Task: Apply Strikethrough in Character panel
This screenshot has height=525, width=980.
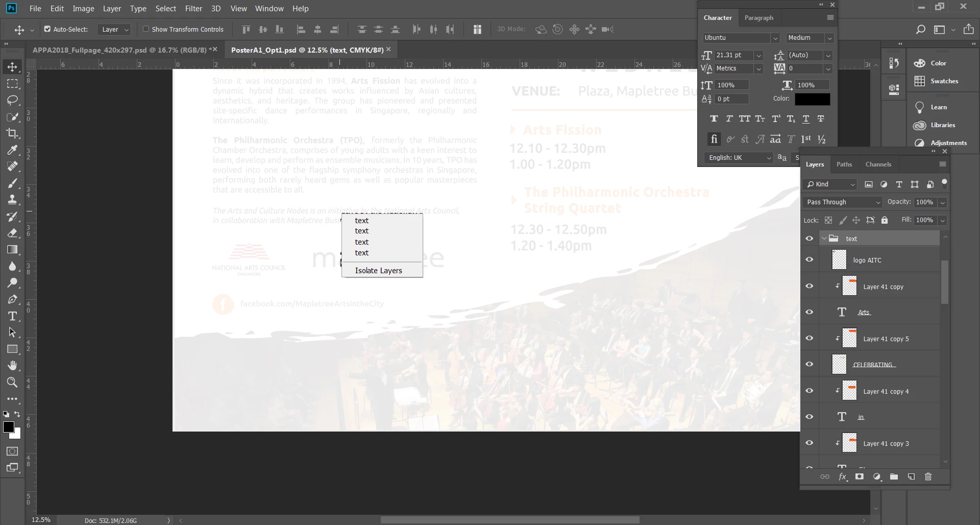Action: (821, 119)
